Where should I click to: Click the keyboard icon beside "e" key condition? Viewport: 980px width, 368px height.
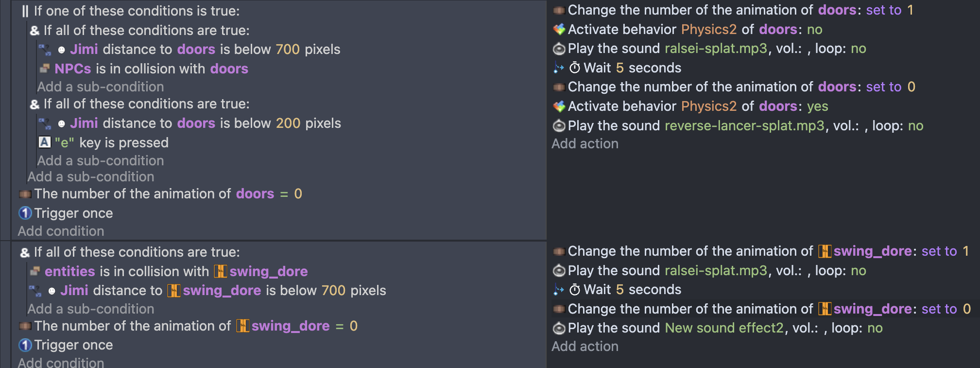pyautogui.click(x=44, y=142)
